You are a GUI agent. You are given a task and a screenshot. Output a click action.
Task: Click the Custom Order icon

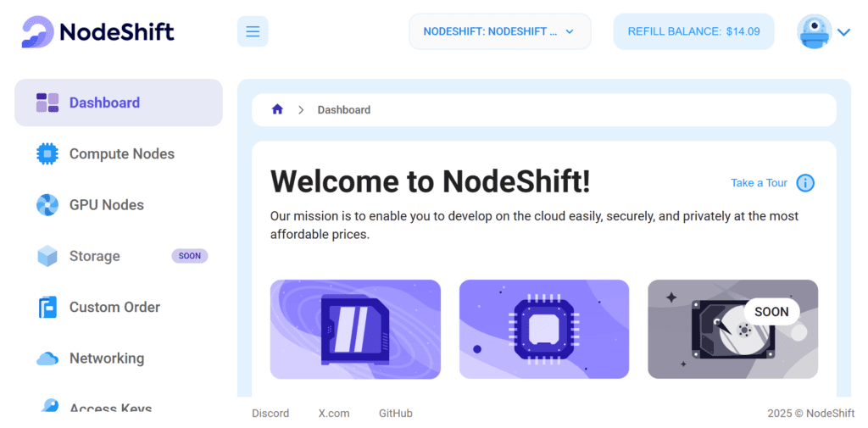[x=47, y=307]
